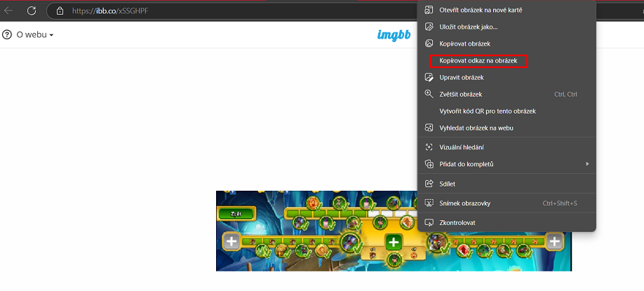The width and height of the screenshot is (644, 291).
Task: Click the left gray plus in game
Action: point(232,242)
